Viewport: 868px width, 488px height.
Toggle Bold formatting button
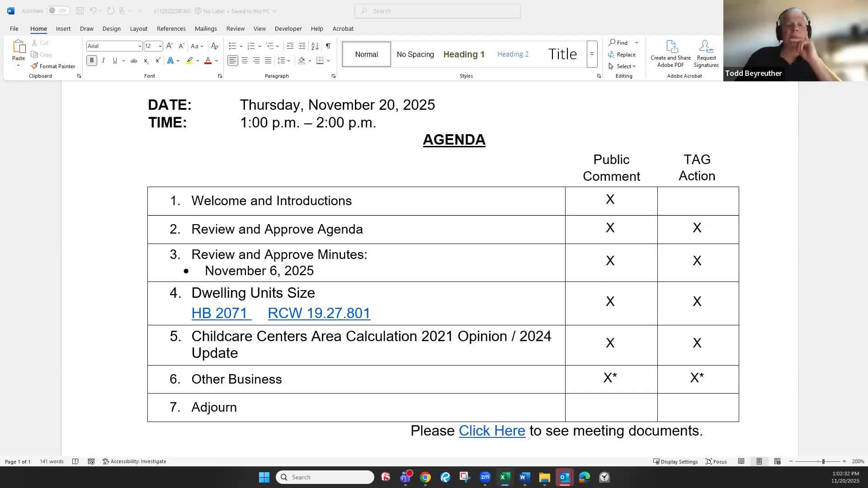pos(92,61)
